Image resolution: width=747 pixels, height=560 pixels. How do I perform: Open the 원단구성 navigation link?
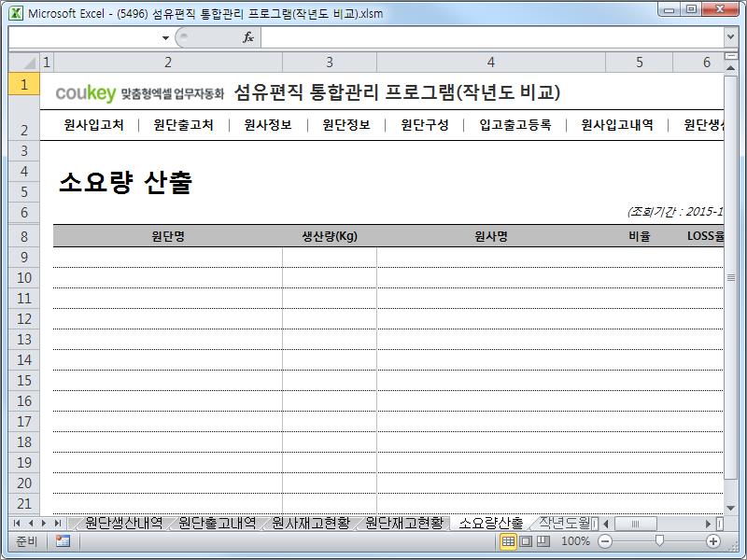(x=425, y=125)
